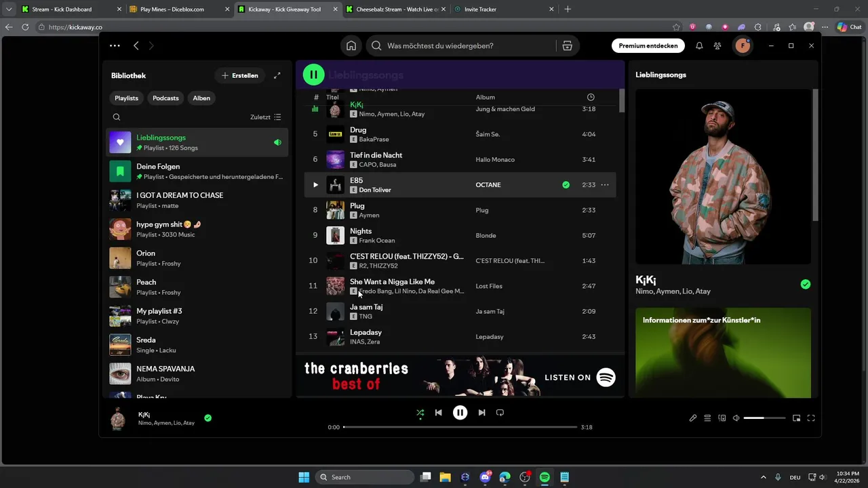Open the Peach playlist
The image size is (868, 488).
pyautogui.click(x=197, y=287)
